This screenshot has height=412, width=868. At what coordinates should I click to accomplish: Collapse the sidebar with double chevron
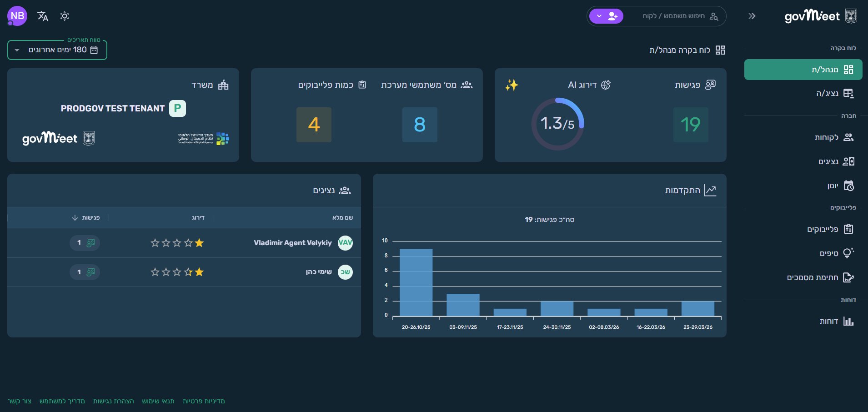(x=752, y=16)
